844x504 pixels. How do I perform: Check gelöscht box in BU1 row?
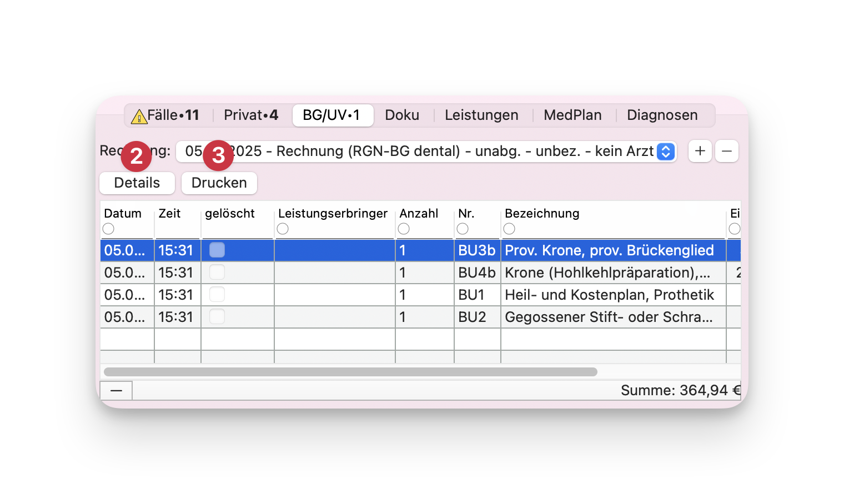tap(217, 295)
